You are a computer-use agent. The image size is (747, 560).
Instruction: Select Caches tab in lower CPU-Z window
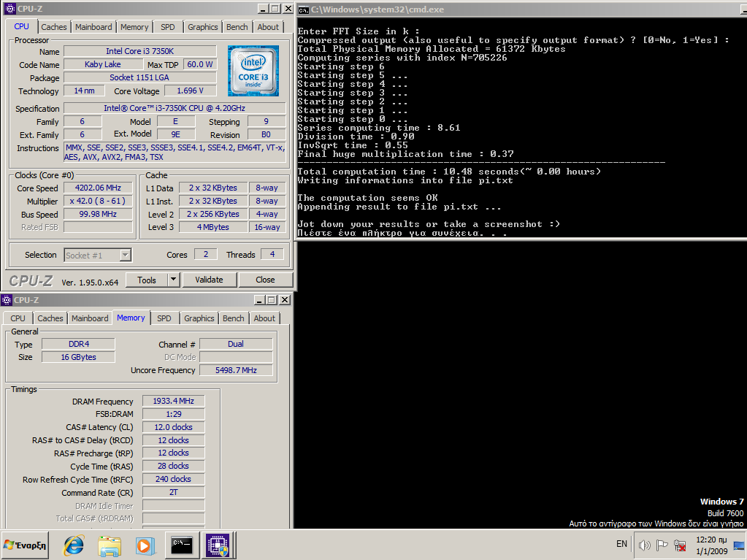click(50, 318)
